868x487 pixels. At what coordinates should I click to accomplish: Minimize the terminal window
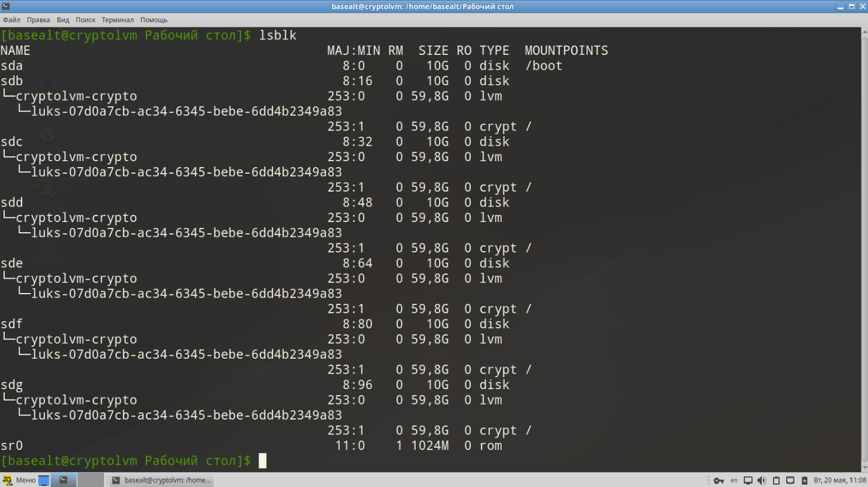click(x=841, y=7)
